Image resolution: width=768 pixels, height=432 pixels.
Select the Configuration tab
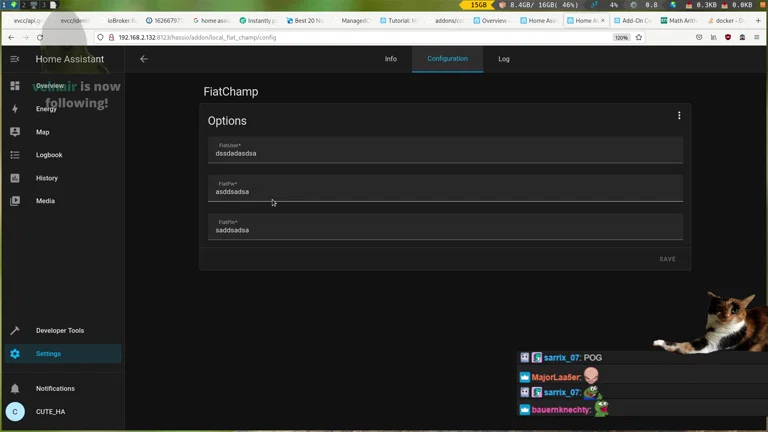point(447,59)
